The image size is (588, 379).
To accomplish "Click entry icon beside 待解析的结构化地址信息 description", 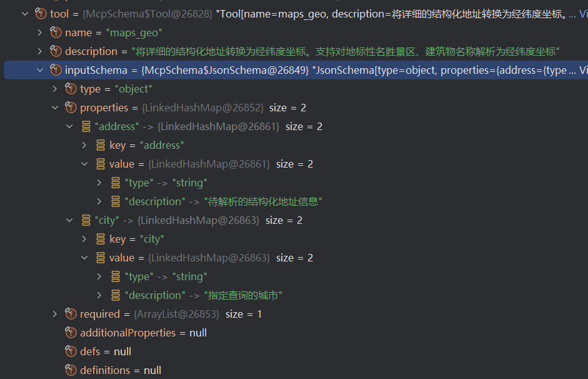I will 116,201.
